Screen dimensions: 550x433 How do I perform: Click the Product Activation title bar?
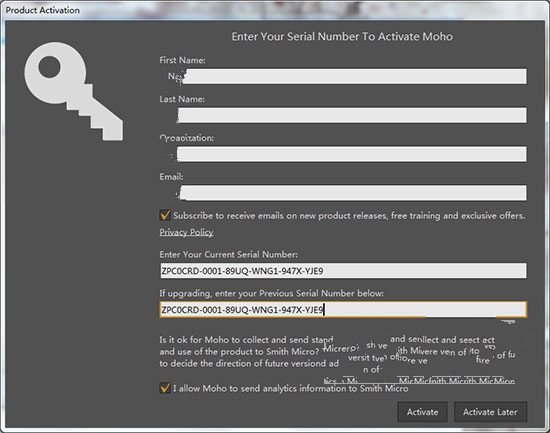coord(275,10)
